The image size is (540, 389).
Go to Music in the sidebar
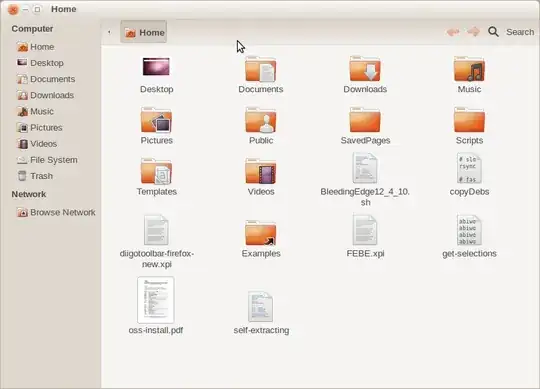click(36, 112)
